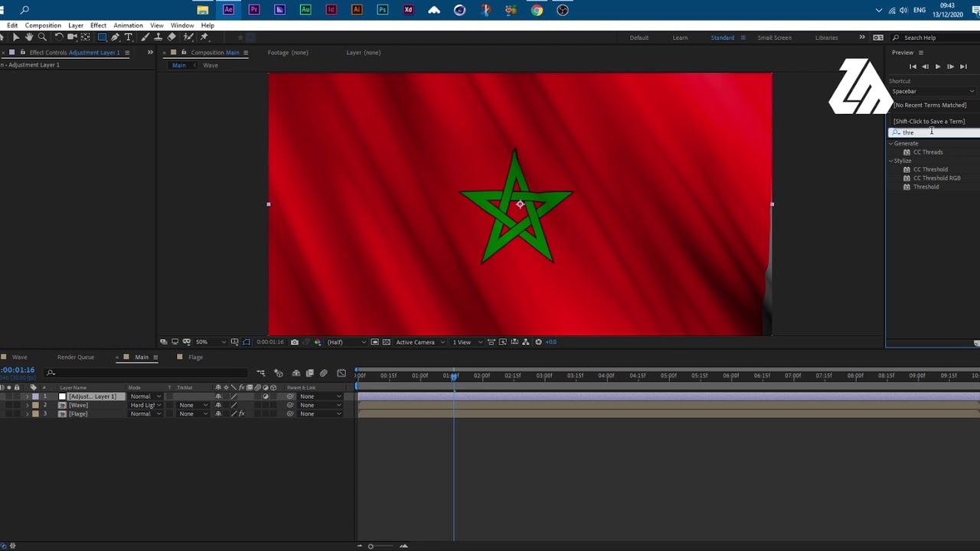
Task: Take a snapshot with the camera icon
Action: coord(294,342)
